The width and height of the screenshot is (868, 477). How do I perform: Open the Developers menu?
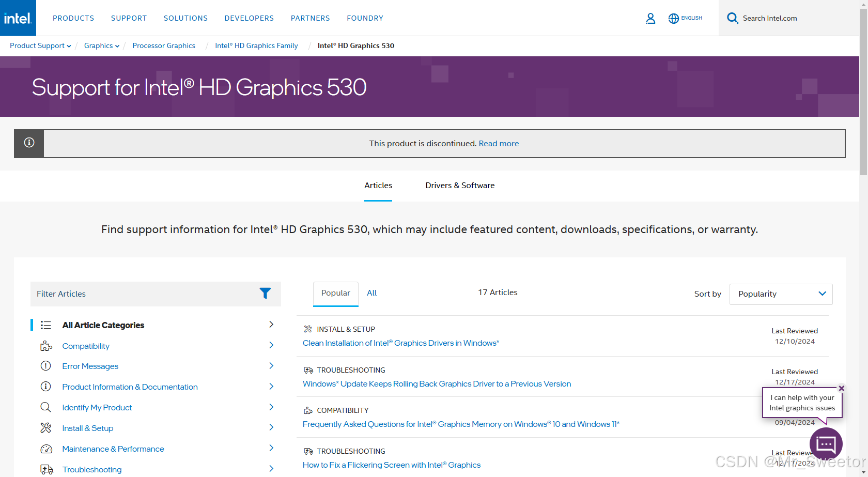[x=250, y=18]
